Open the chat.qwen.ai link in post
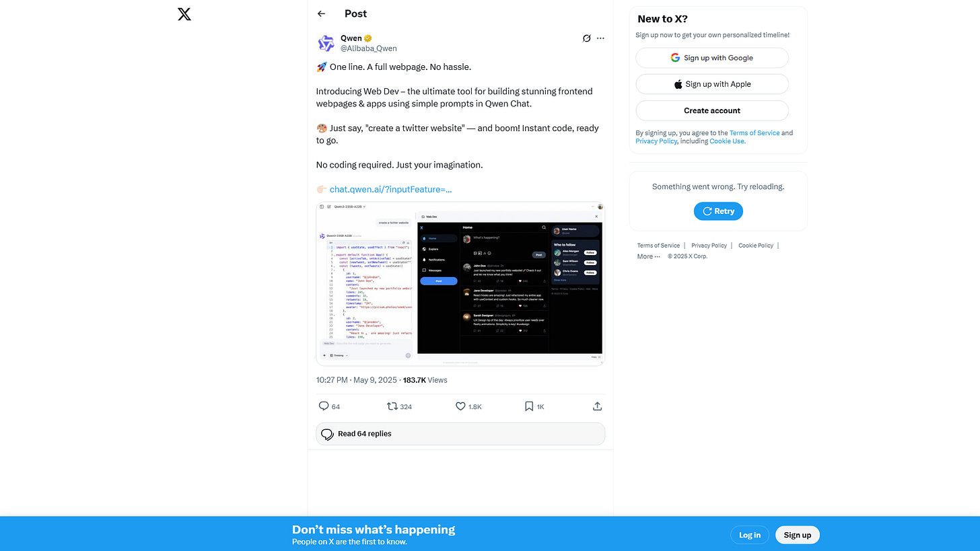 (x=390, y=189)
